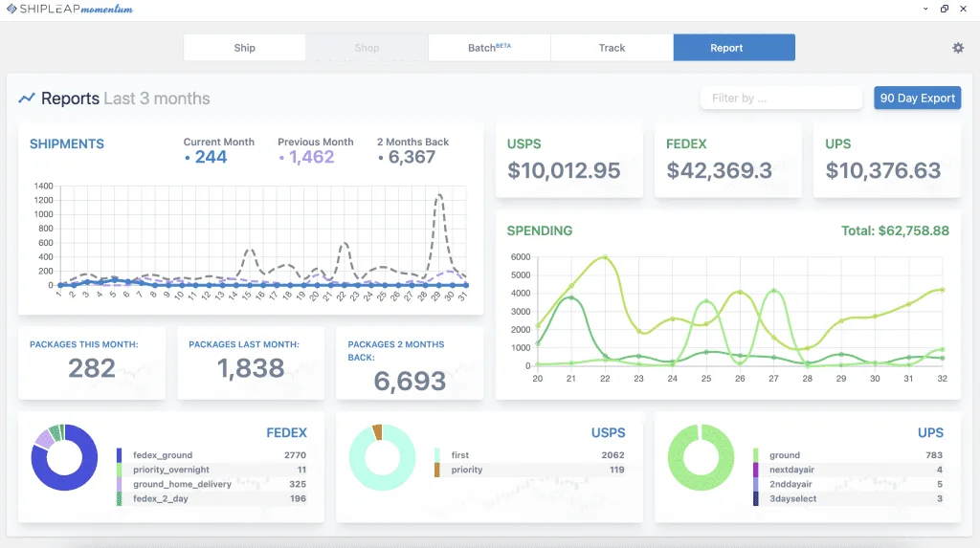The image size is (980, 548).
Task: Click the 2 Months Back 6,367 value
Action: pos(412,157)
